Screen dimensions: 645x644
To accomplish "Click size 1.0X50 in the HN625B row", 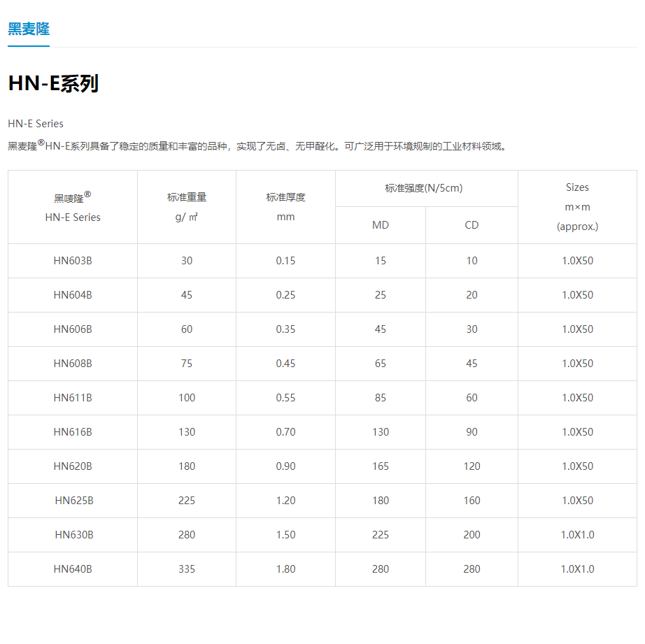I will [x=578, y=501].
